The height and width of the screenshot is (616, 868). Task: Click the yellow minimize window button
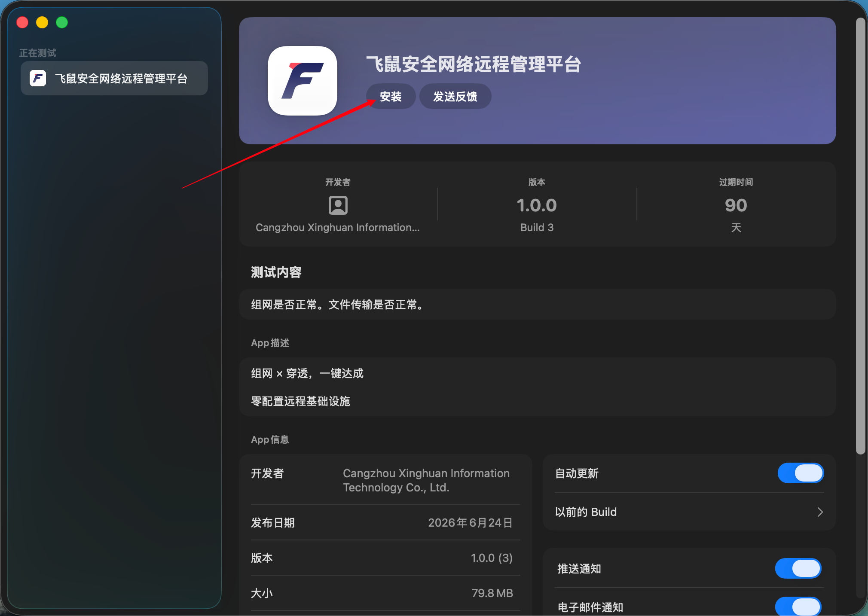click(x=42, y=22)
